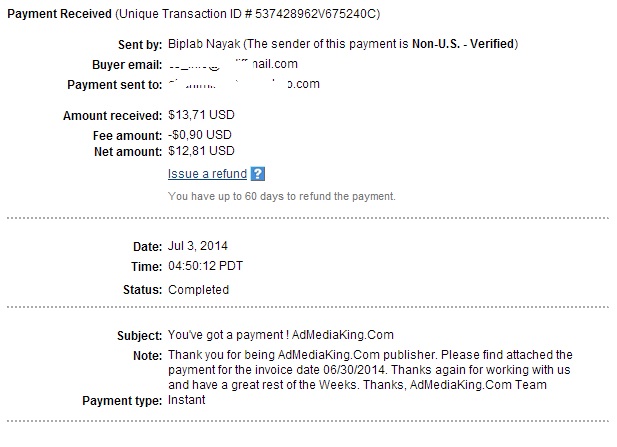
Task: Click the subject line mentioning AdMediaKing.Com
Action: 281,335
